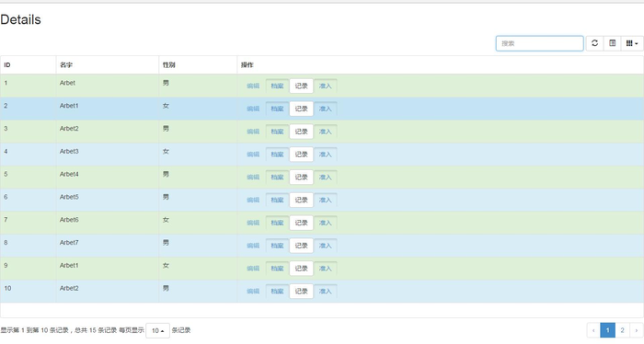The image size is (644, 344).
Task: Click 档案 for row ID 3 Arbet2
Action: coord(277,132)
